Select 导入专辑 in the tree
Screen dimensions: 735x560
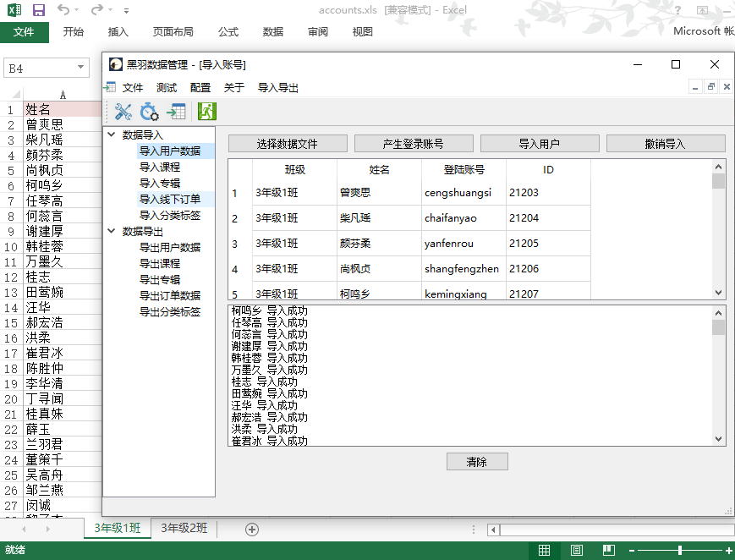click(x=160, y=183)
